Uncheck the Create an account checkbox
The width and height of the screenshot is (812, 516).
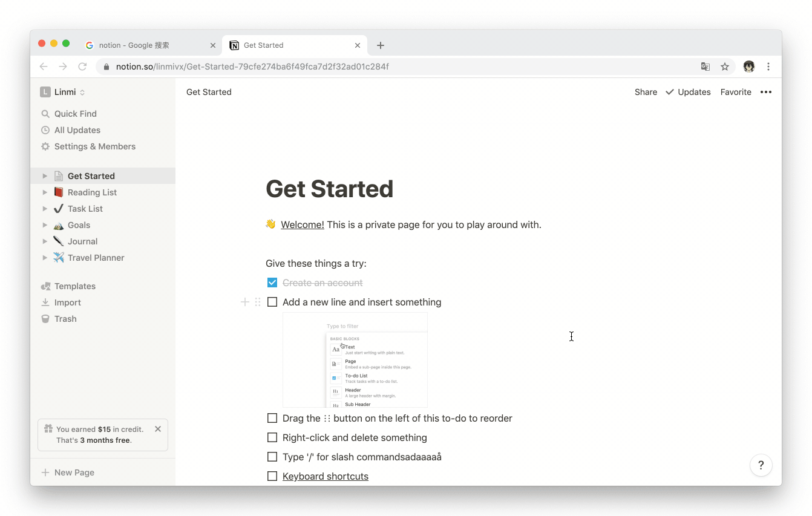point(272,282)
